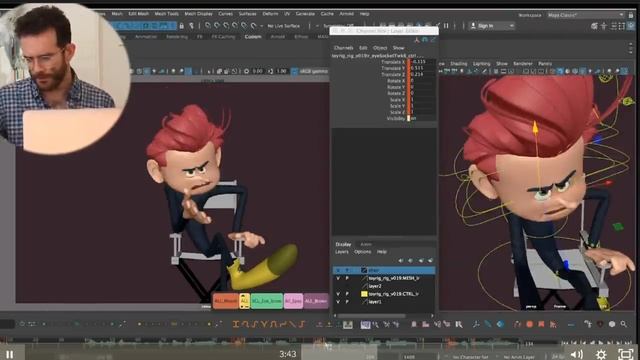Open the Channels menu in Channel Box
640x360 pixels.
tap(343, 48)
